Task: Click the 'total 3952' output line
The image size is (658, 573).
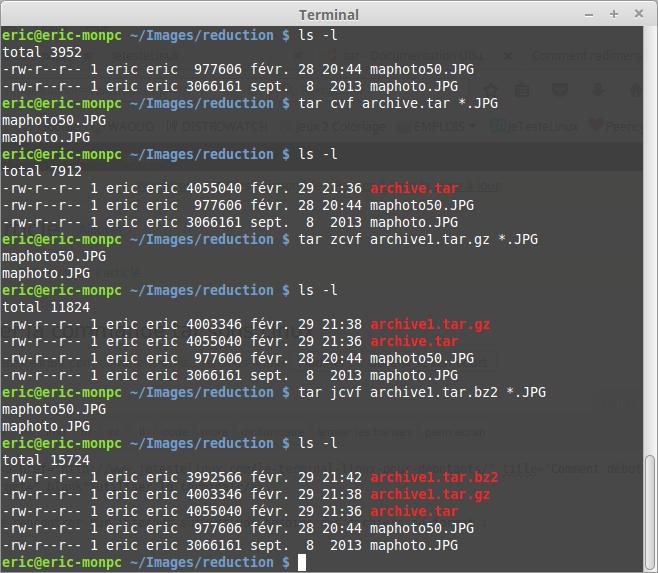Action: coord(40,52)
